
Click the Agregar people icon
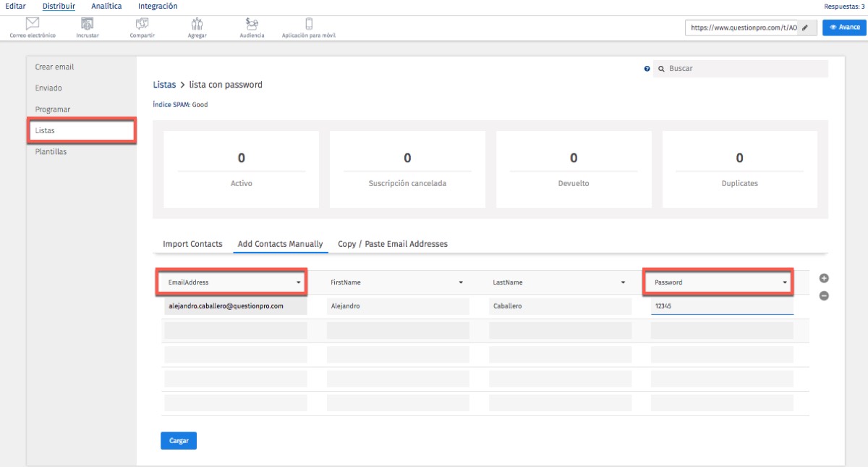pos(197,25)
